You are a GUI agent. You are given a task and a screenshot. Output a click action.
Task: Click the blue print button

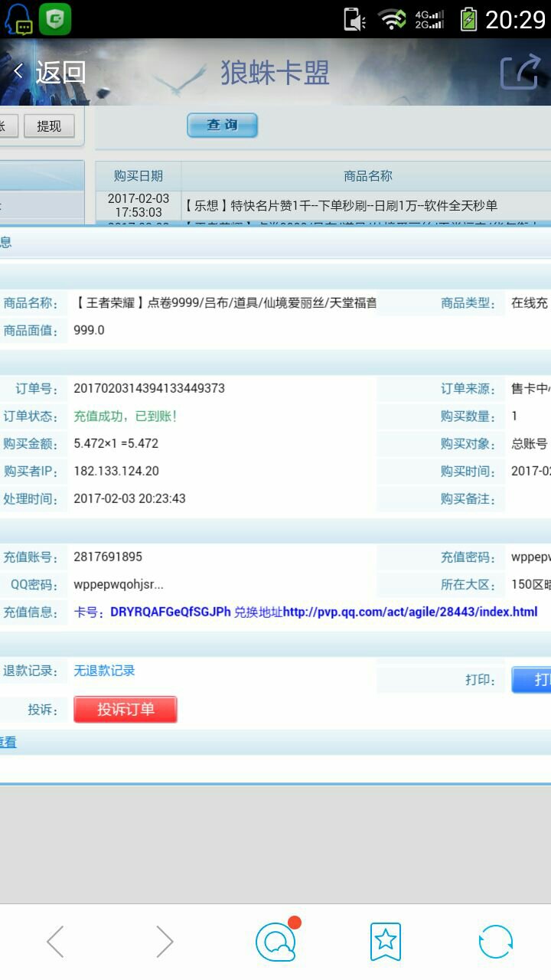coord(531,679)
